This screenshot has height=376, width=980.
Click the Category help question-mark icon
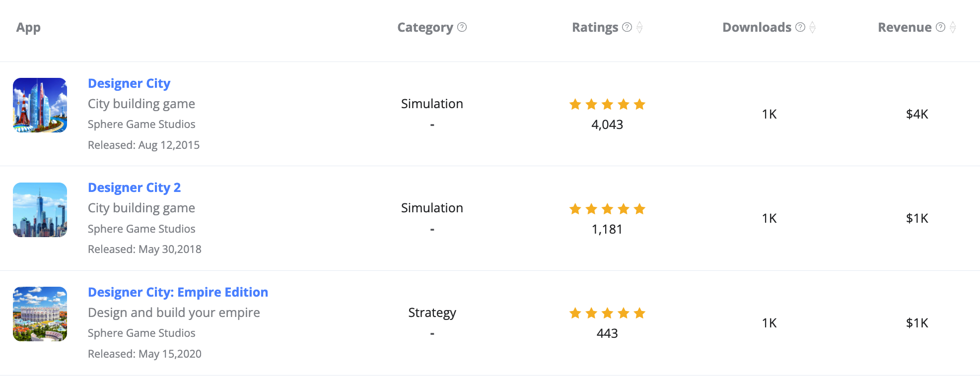coord(462,27)
